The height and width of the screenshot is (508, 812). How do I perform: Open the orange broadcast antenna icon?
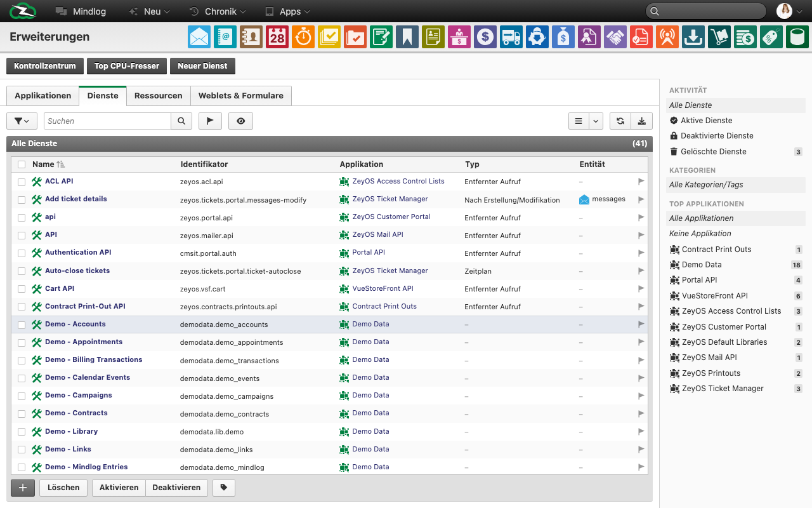(667, 37)
